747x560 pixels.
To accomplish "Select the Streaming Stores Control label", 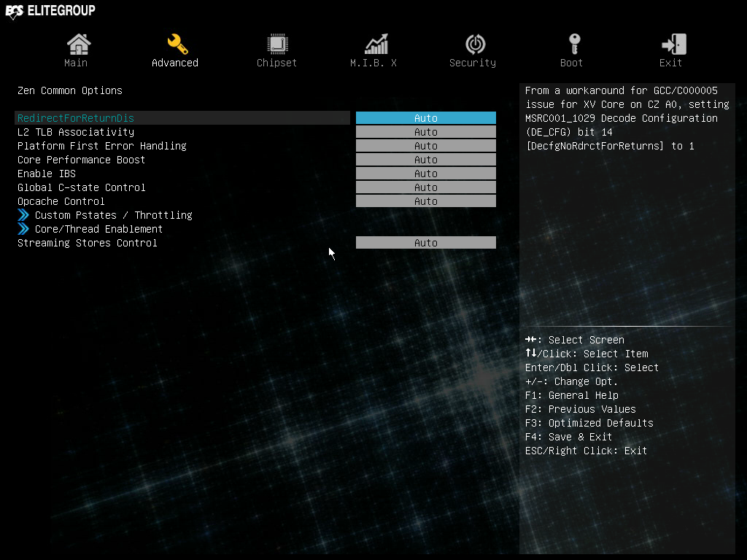I will [x=88, y=243].
